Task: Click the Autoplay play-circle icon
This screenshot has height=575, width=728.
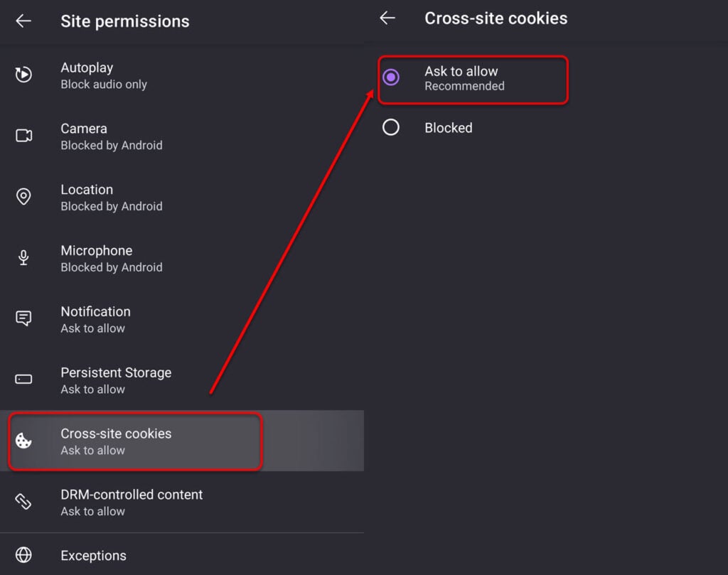Action: coord(23,75)
